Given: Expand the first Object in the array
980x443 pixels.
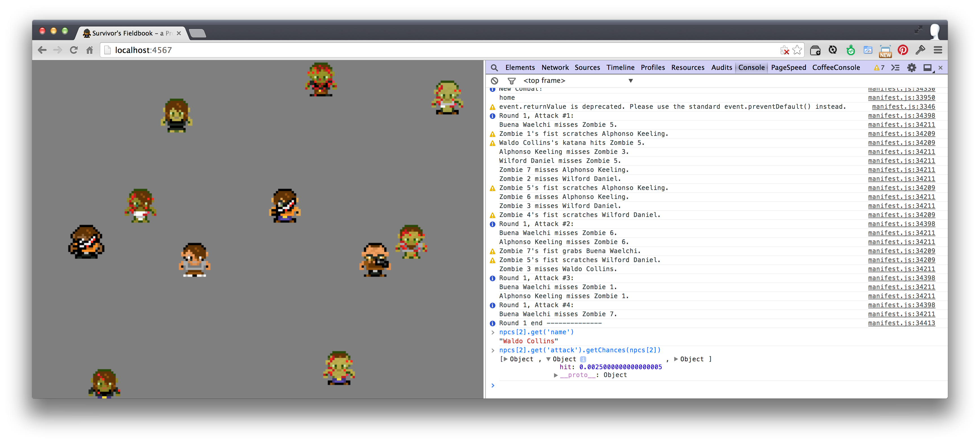Looking at the screenshot, I should point(505,359).
